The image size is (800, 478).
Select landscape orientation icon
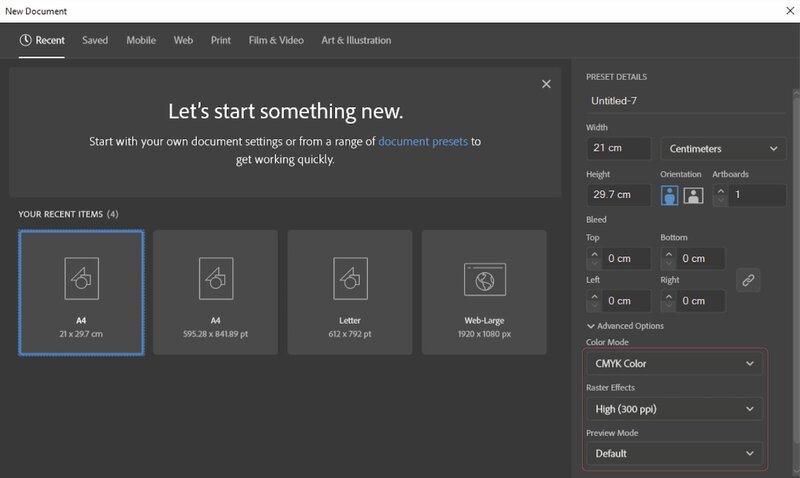tap(693, 195)
